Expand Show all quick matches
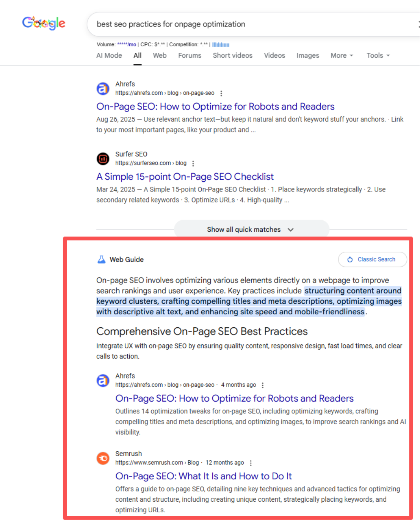 (251, 229)
